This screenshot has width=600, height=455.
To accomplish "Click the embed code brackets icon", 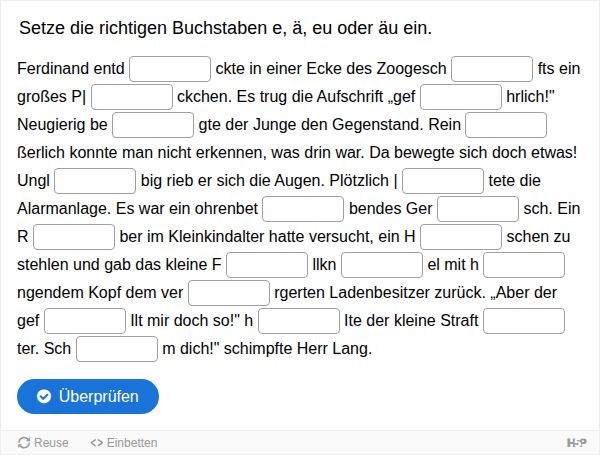I will coord(96,443).
